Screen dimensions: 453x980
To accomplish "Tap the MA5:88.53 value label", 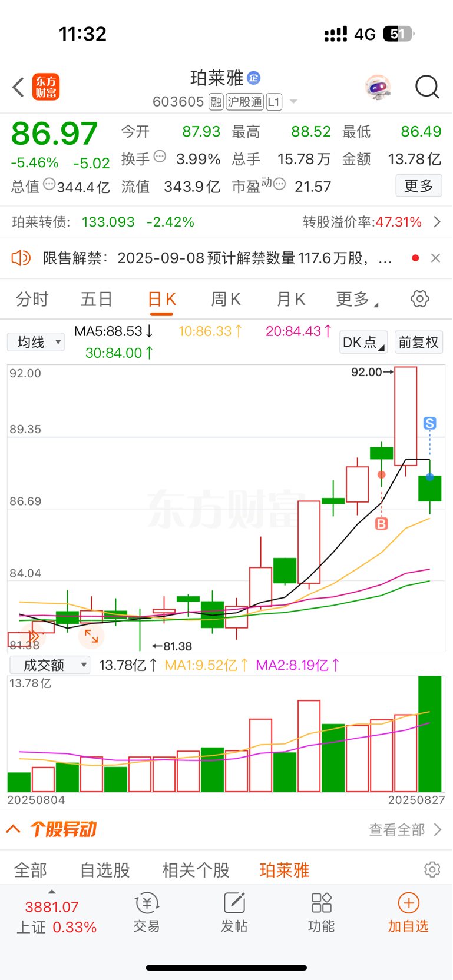I will (114, 331).
